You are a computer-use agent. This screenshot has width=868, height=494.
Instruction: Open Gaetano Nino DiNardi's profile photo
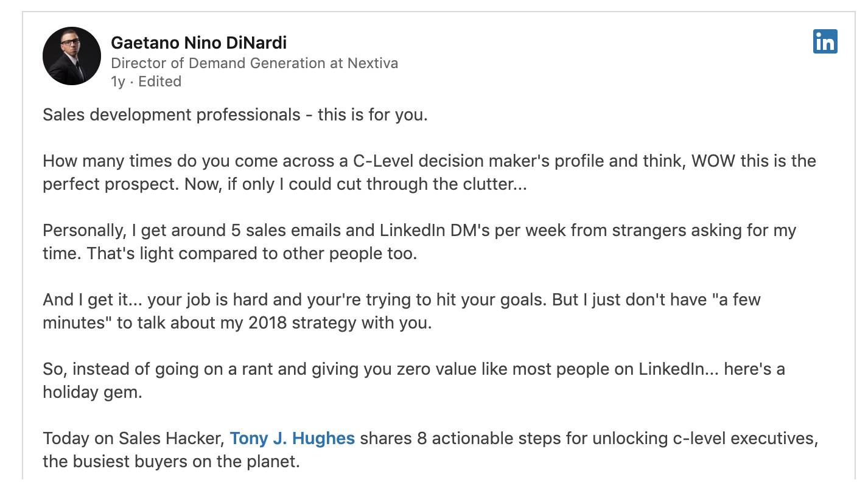click(72, 56)
